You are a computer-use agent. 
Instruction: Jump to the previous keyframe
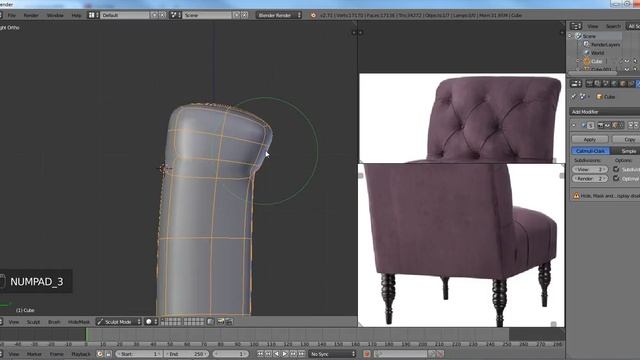[x=268, y=354]
